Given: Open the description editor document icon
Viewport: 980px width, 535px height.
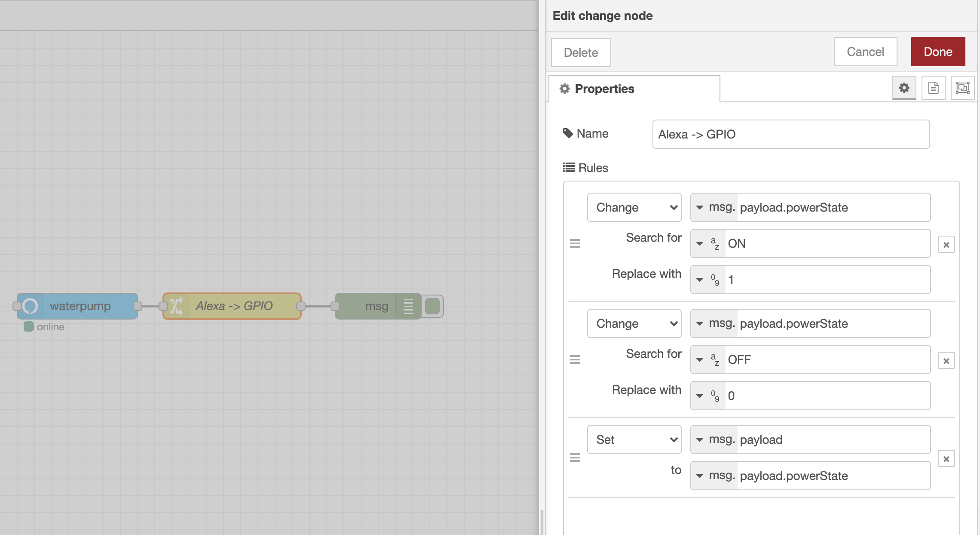Looking at the screenshot, I should tap(933, 88).
